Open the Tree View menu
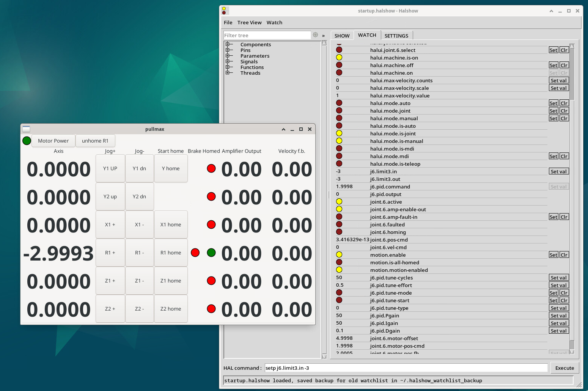Image resolution: width=588 pixels, height=391 pixels. 249,22
